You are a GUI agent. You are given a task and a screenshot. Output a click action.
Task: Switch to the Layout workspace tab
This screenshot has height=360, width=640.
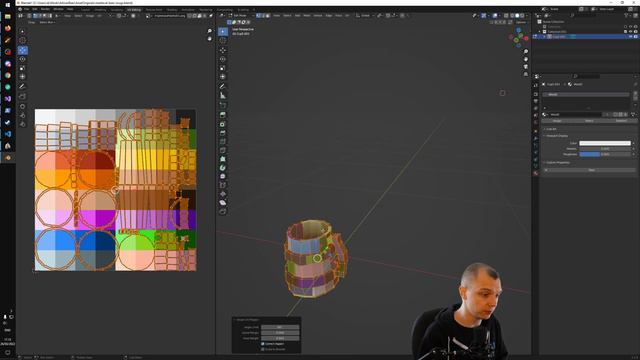[85, 9]
